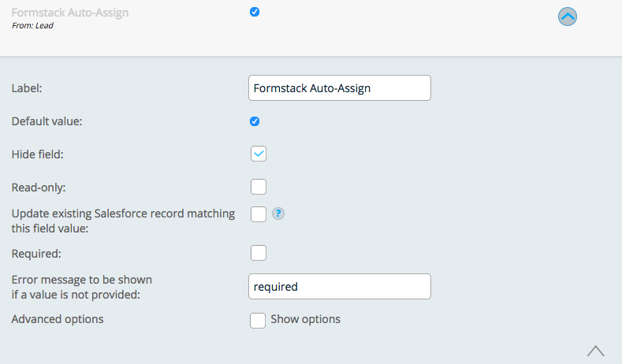Tick the Show options checkbox
Viewport: 622px width, 364px height.
(x=258, y=320)
